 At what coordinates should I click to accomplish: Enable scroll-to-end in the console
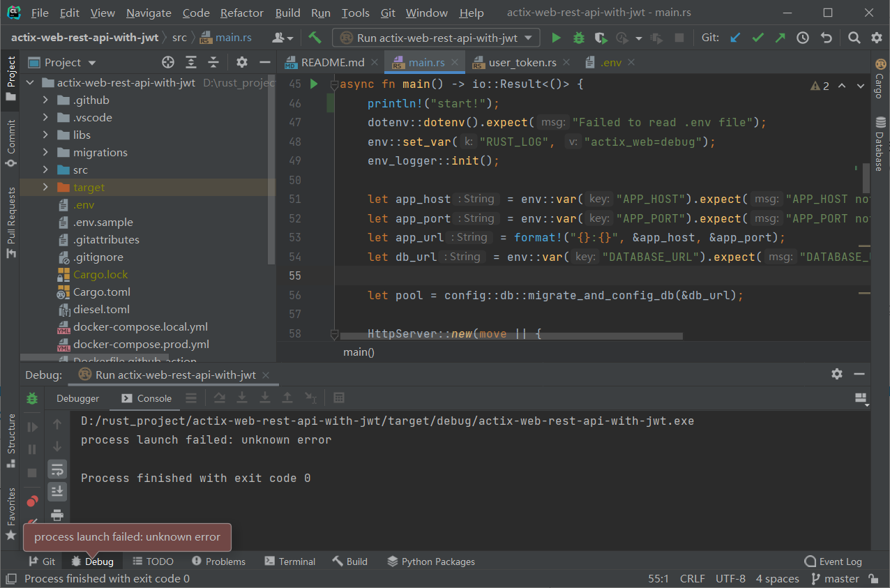[57, 491]
